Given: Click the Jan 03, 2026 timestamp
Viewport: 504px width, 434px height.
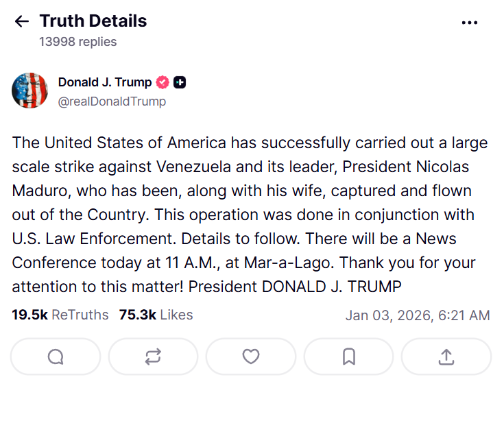Looking at the screenshot, I should 418,315.
